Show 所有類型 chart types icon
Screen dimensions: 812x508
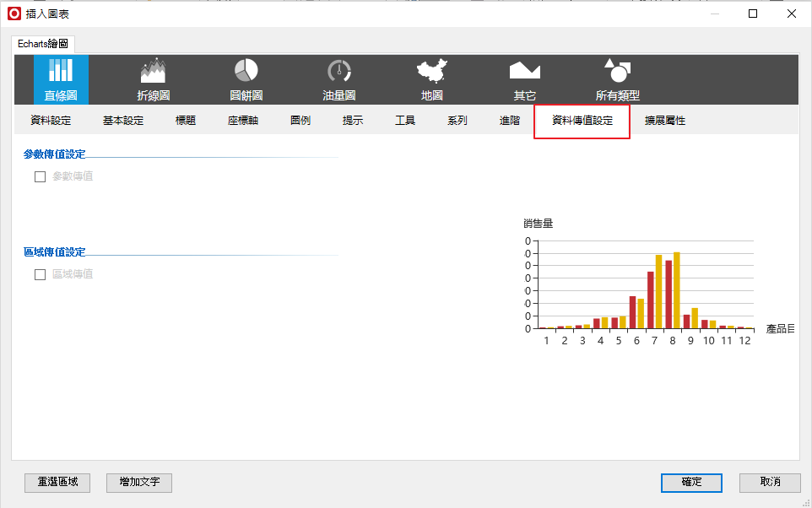[x=617, y=71]
